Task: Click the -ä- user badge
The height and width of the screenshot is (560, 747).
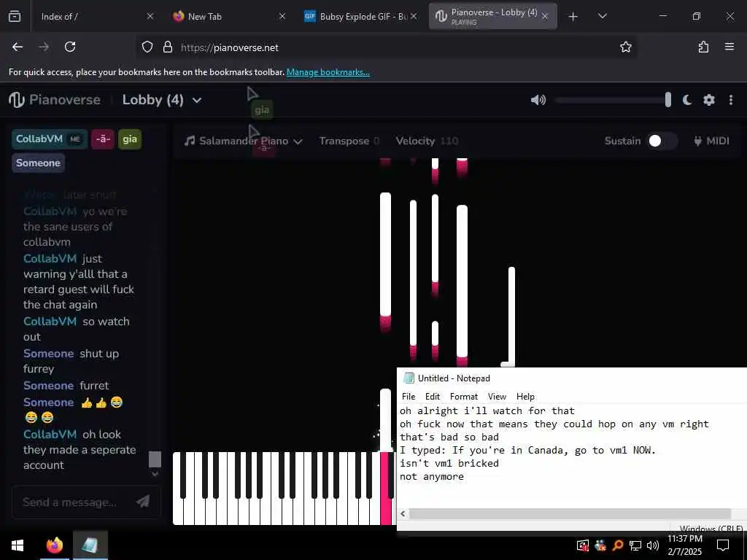Action: pos(103,139)
